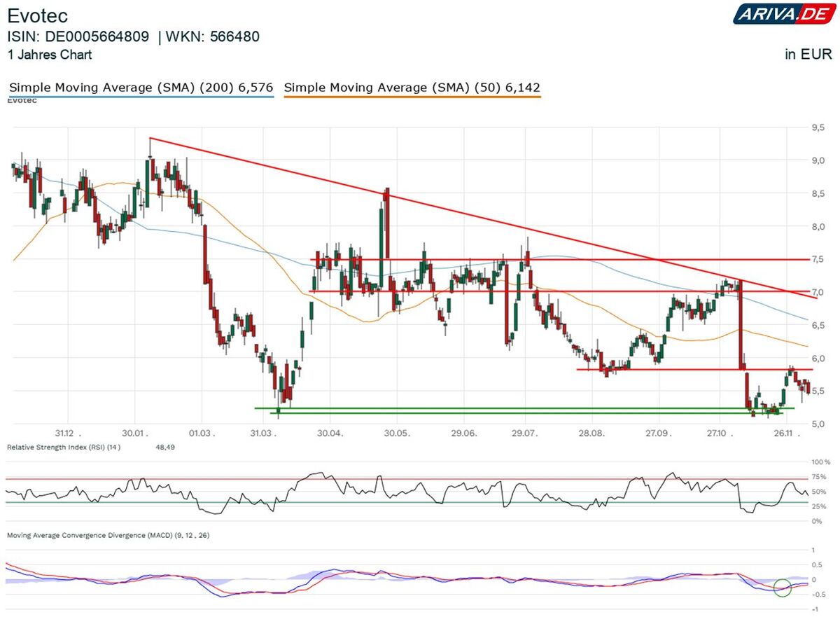Click the Evotec chart title

38,16
